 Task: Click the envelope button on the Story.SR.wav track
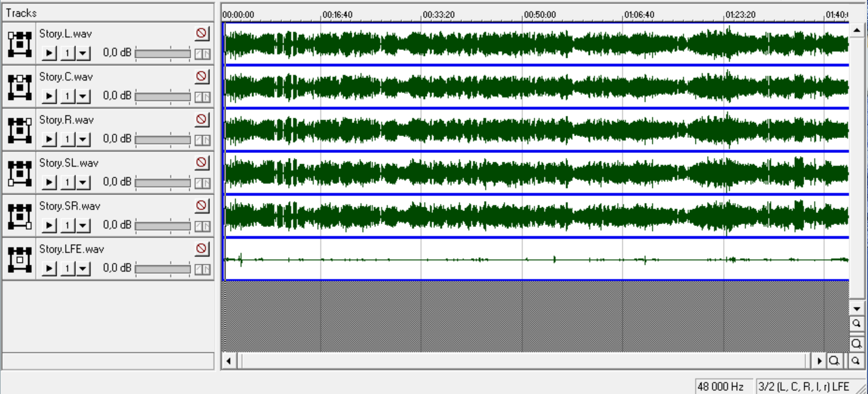[202, 226]
